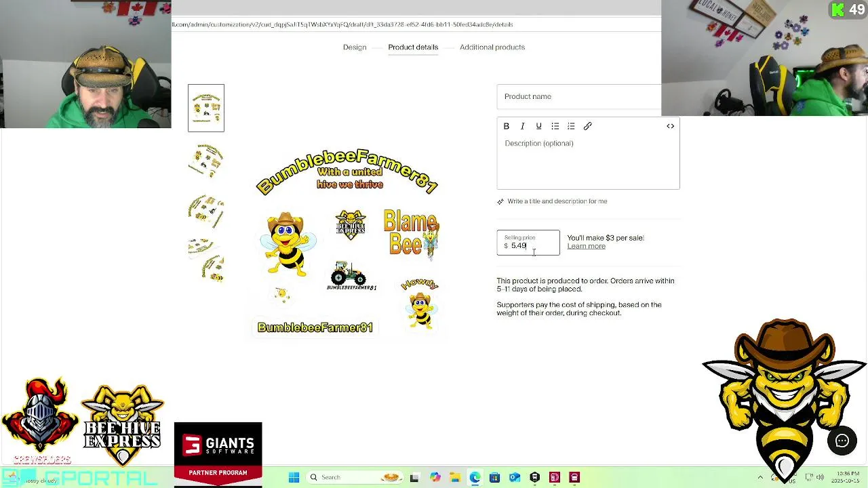Toggle bold formatting in description editor
The height and width of the screenshot is (488, 868).
tap(506, 126)
